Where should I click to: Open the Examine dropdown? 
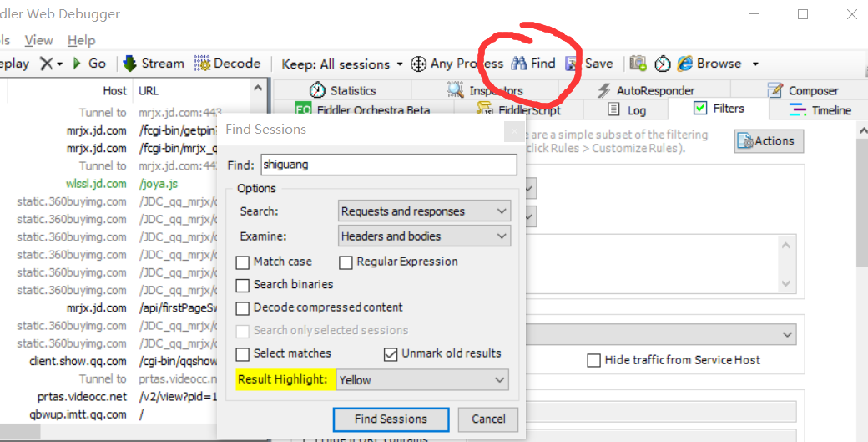[x=424, y=236]
